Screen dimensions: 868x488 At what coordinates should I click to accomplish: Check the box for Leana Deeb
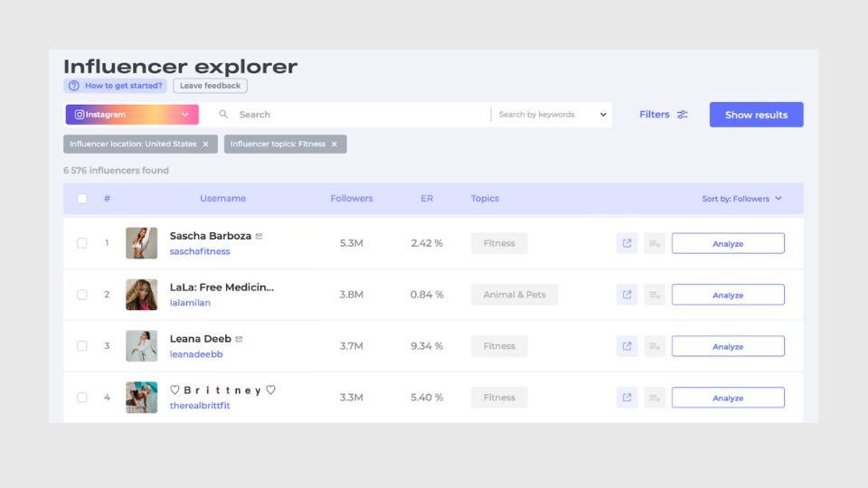(82, 346)
